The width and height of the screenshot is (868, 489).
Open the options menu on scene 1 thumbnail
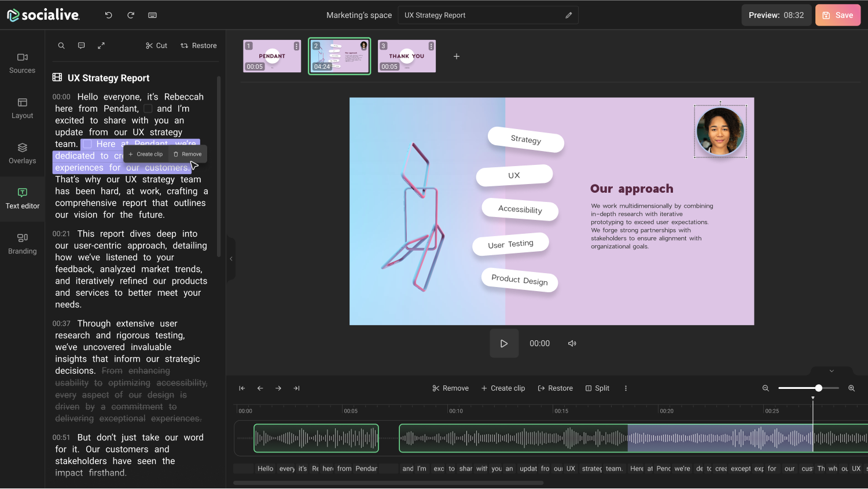click(x=296, y=46)
